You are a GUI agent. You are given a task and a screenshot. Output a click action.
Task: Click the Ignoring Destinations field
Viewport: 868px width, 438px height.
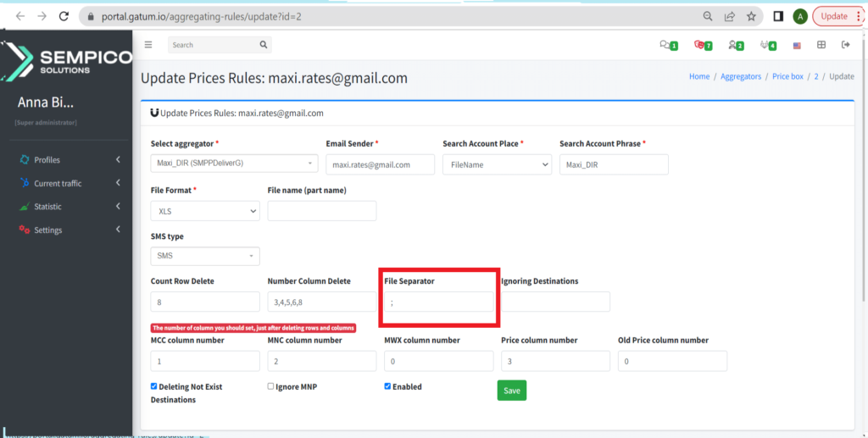(555, 302)
